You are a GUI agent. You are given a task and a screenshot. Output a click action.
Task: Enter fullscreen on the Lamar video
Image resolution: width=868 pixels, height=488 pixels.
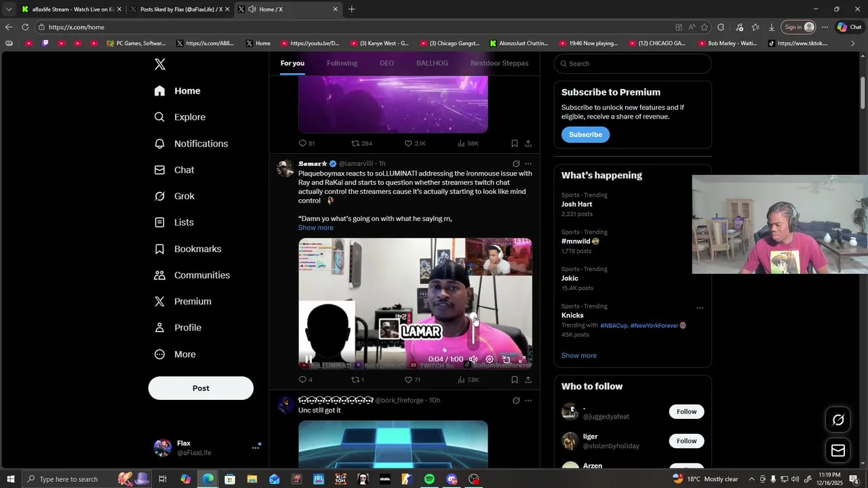coord(522,359)
